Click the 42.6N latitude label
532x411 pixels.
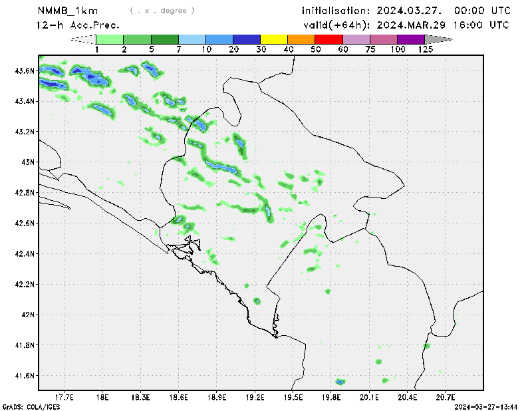(25, 223)
